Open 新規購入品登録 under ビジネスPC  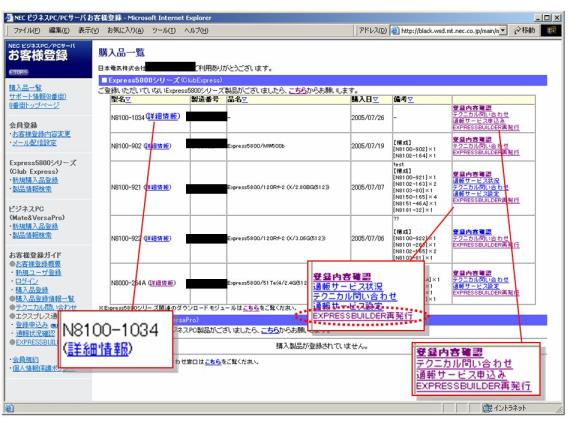pos(35,226)
